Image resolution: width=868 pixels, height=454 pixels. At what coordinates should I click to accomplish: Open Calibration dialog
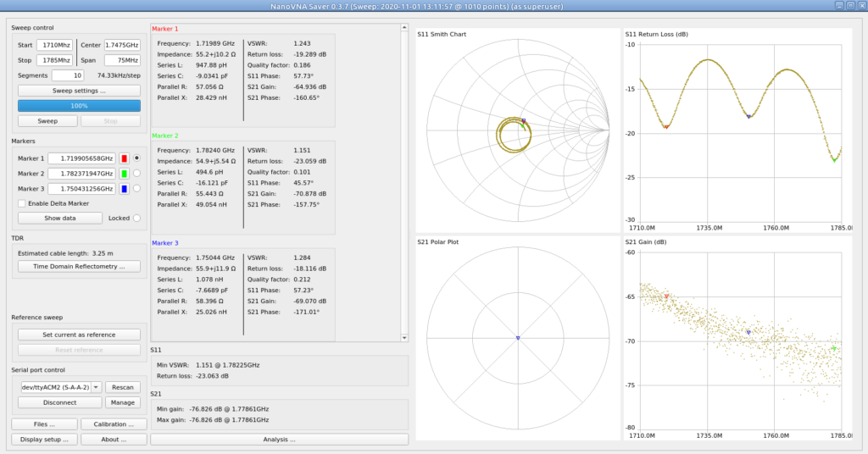click(114, 424)
